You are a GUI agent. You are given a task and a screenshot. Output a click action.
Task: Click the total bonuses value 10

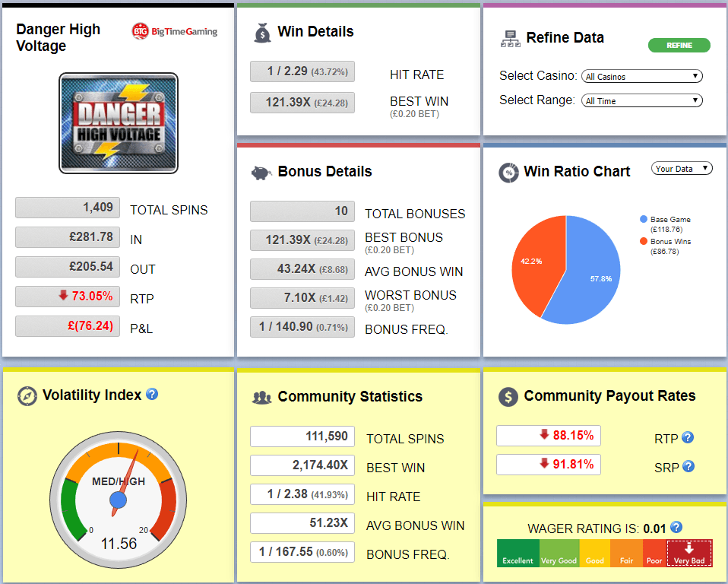(x=302, y=211)
